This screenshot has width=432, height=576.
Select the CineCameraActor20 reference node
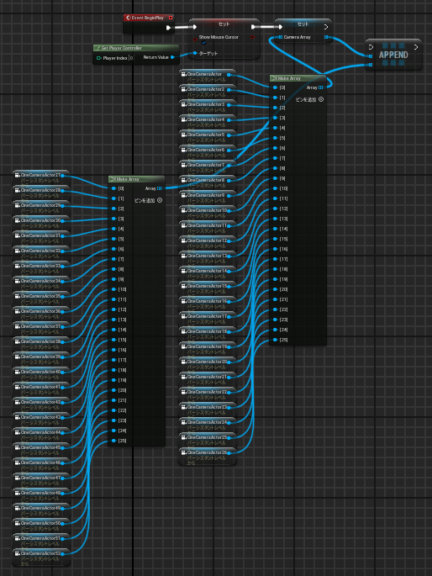click(208, 364)
